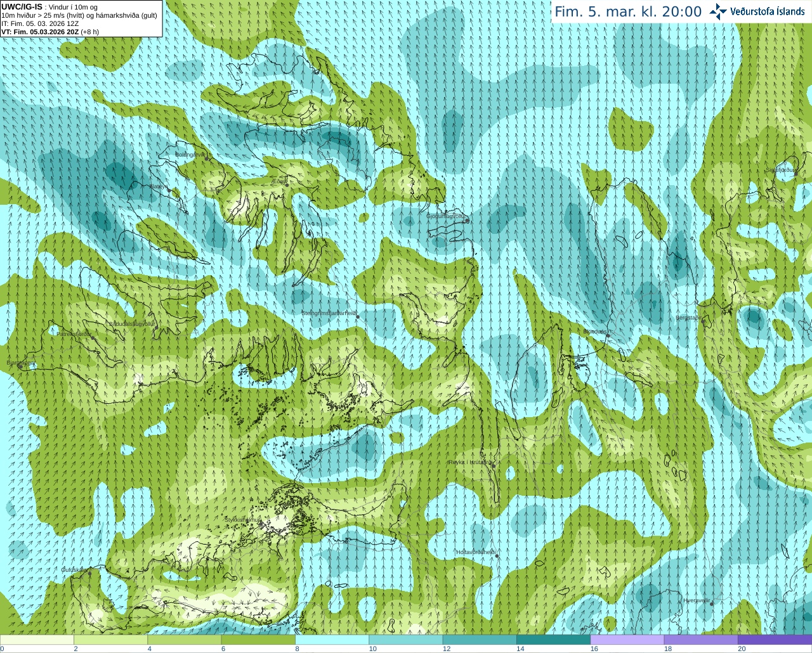Pick the 0–2 m/s palest legend swatch
Viewport: 812px width, 653px height.
(x=37, y=640)
